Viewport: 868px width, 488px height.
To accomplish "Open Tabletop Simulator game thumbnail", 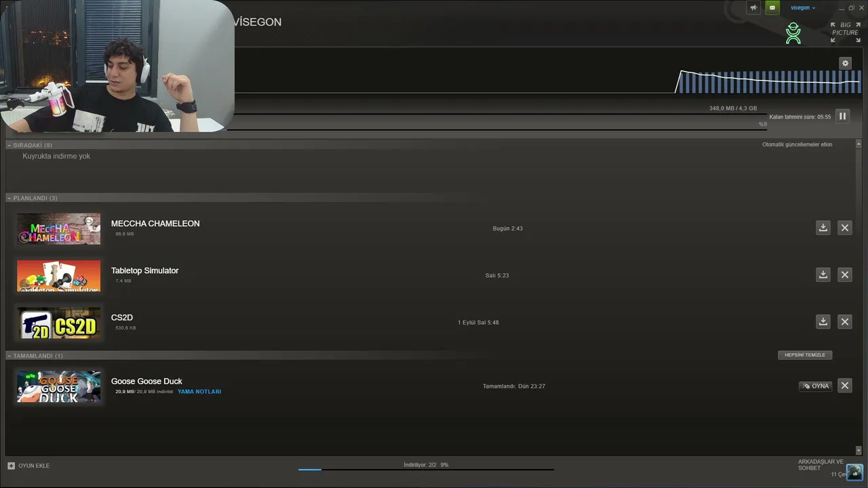I will [58, 276].
